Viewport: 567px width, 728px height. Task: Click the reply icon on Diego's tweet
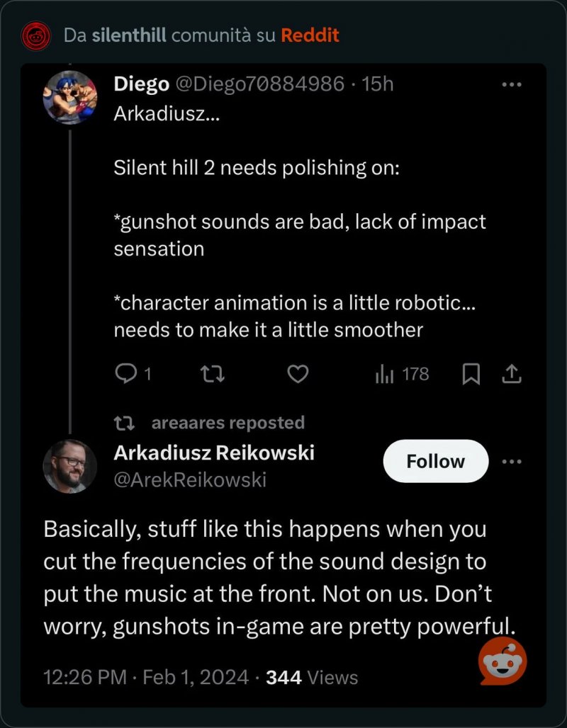tap(125, 374)
